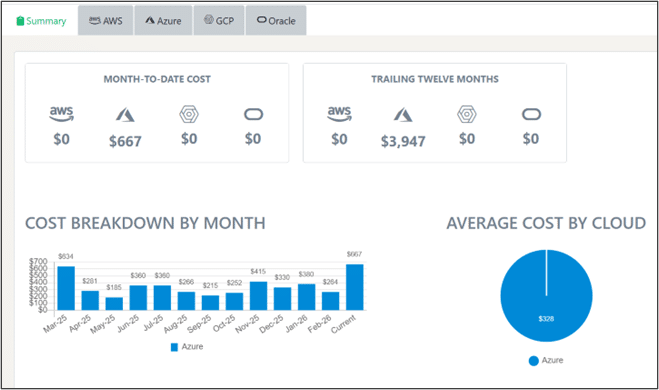
Task: Open the Summary tab
Action: [x=41, y=21]
